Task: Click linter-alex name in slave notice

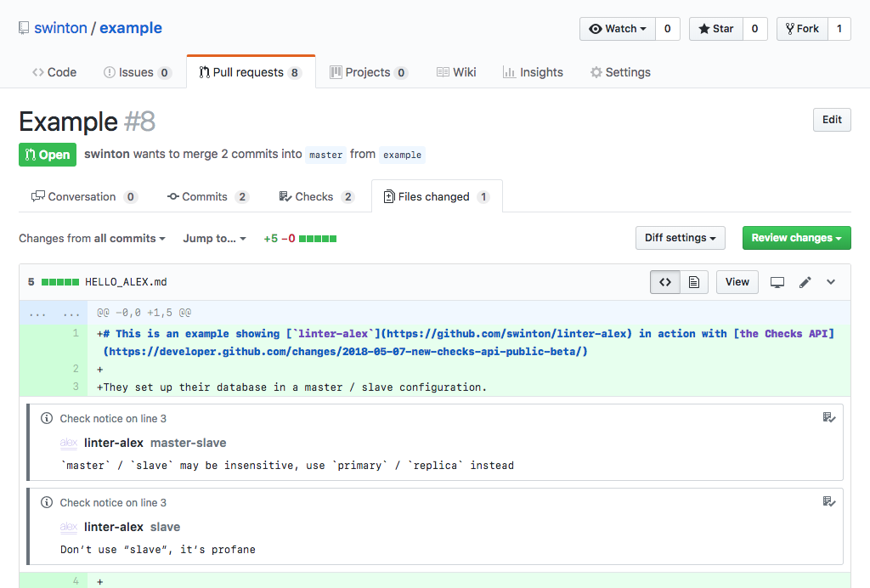Action: (114, 527)
